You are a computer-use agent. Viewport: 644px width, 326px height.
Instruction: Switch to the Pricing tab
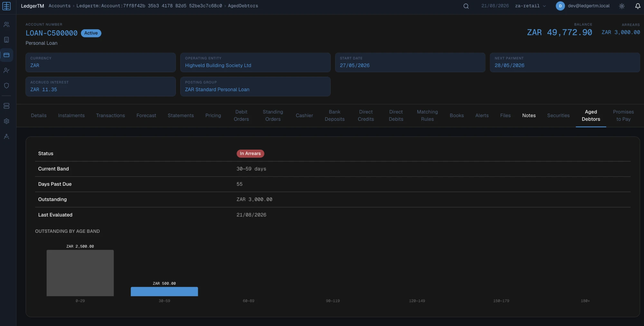coord(213,115)
